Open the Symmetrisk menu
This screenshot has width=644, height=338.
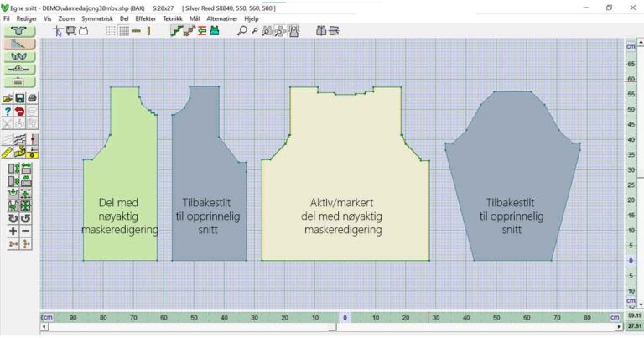click(x=96, y=18)
